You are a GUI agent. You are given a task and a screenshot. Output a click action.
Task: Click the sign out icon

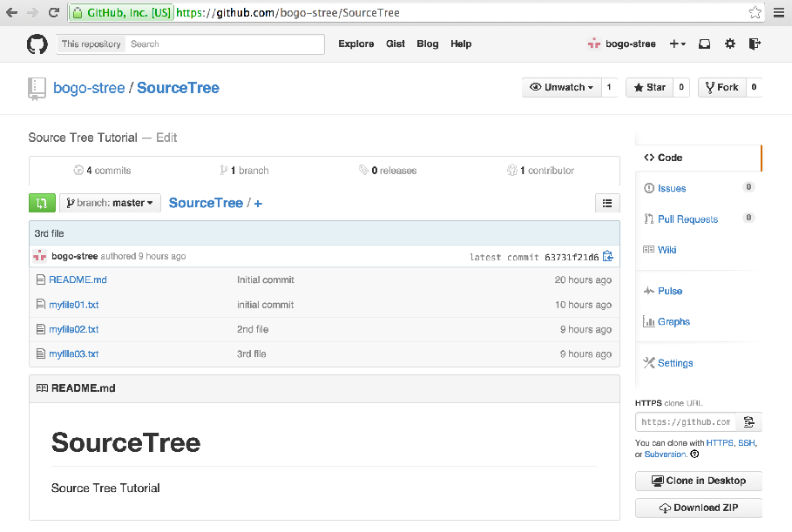[x=755, y=44]
